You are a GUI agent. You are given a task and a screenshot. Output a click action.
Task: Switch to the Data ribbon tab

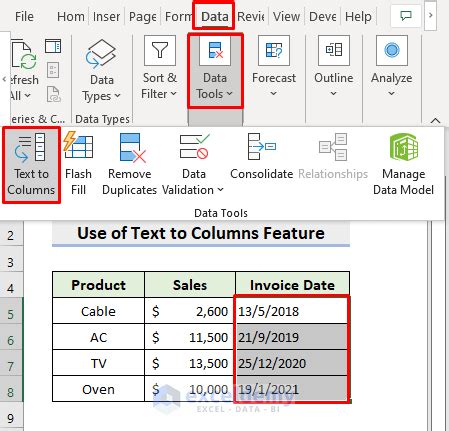[x=214, y=16]
